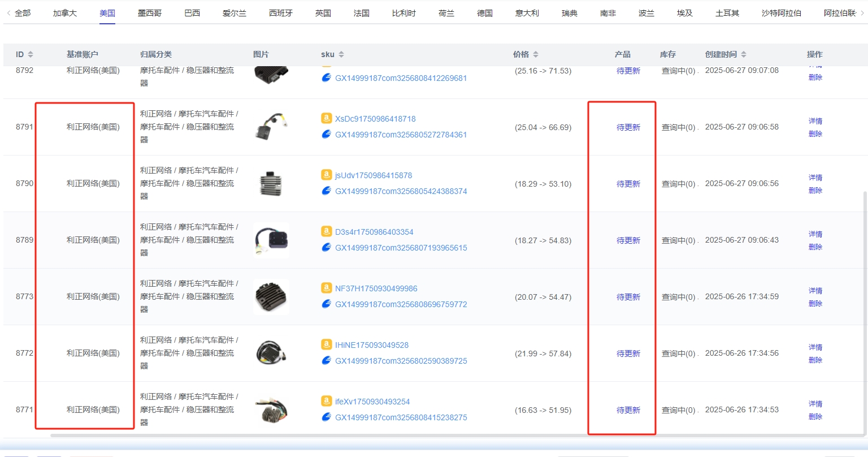Open 详情 for row 8791
The image size is (868, 457).
pos(815,121)
